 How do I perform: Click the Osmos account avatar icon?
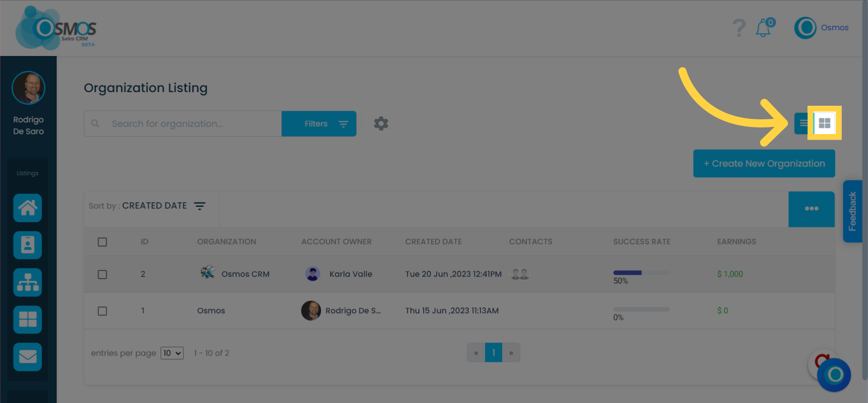tap(805, 28)
